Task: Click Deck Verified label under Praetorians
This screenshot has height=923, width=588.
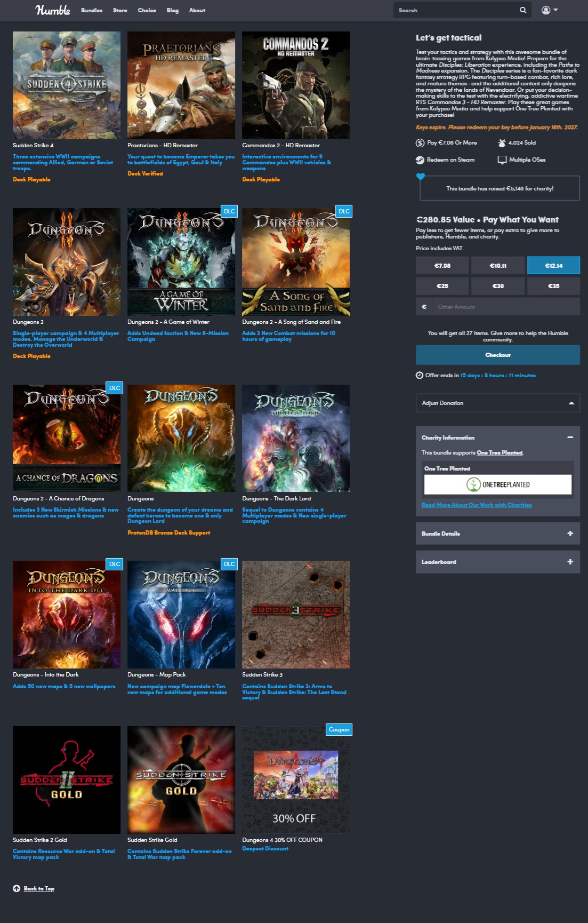Action: (x=145, y=174)
